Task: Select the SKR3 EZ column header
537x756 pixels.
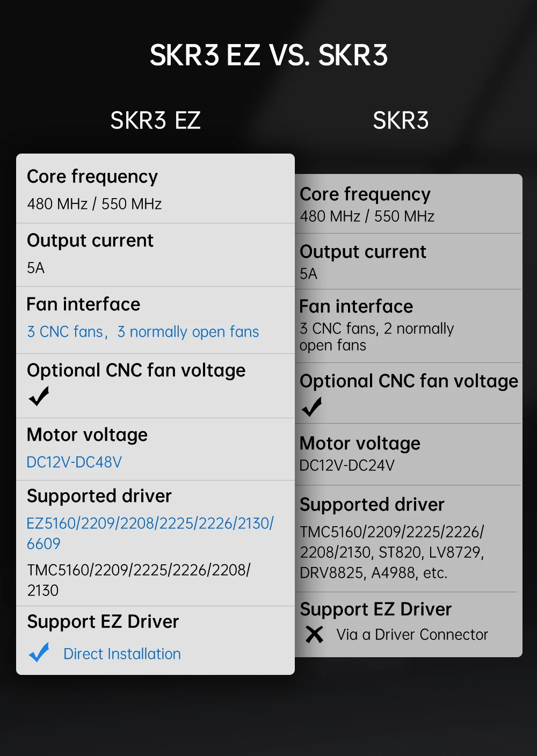Action: [155, 120]
